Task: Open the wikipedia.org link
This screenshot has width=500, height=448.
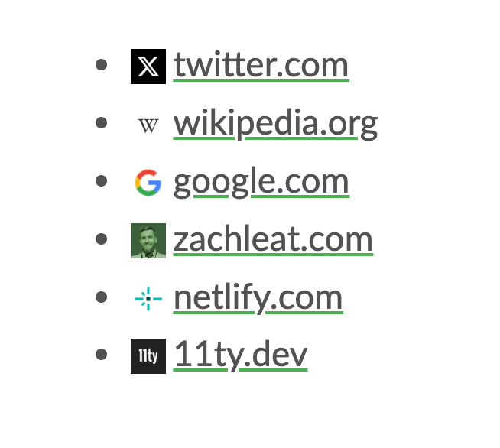Action: (x=275, y=124)
